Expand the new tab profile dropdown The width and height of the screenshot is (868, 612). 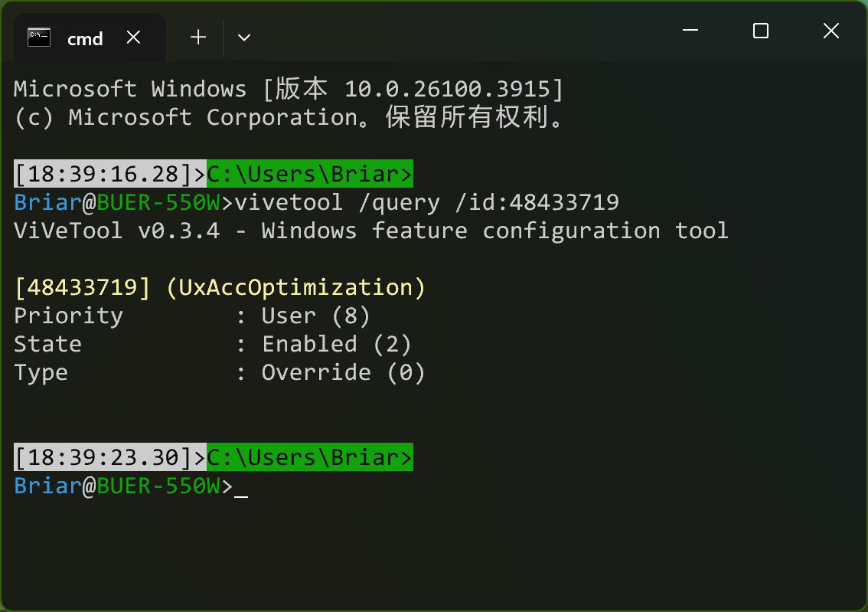pos(244,38)
